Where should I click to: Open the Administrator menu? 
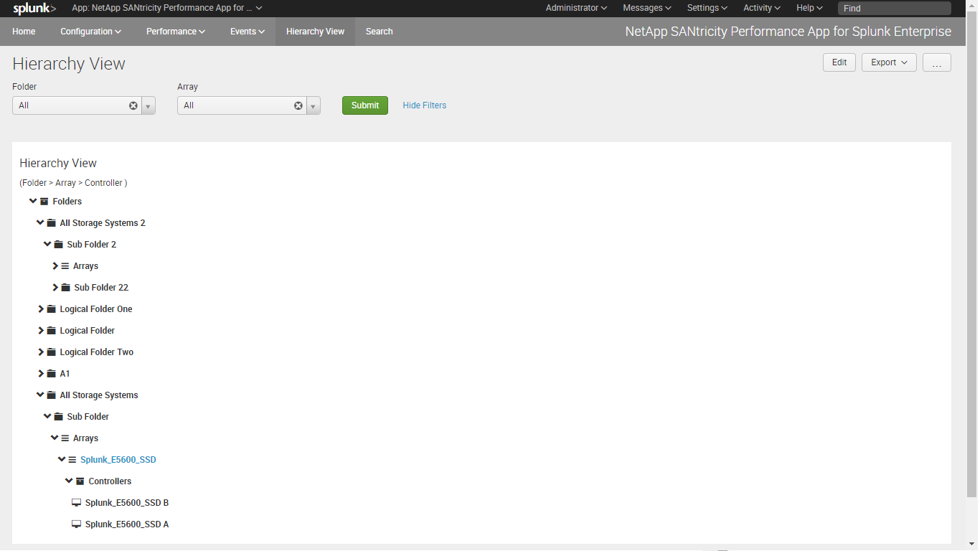pyautogui.click(x=576, y=8)
